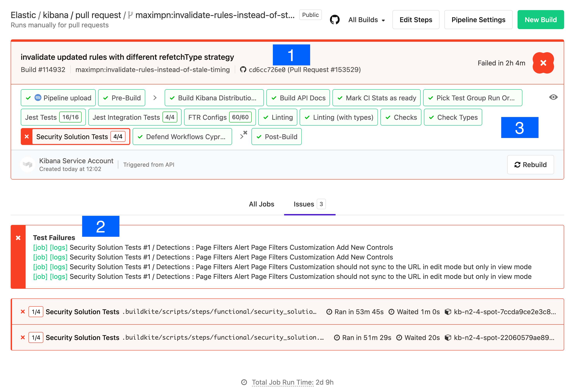Select the Issues tab
This screenshot has height=392, width=576.
click(304, 204)
